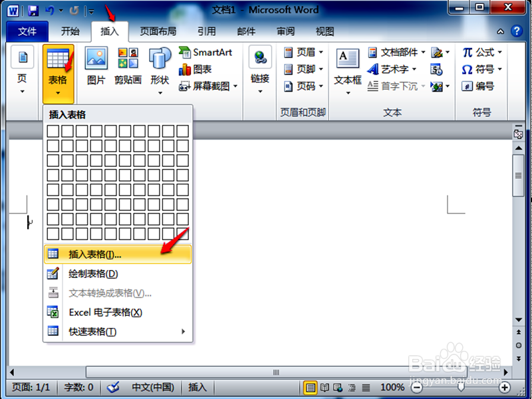Go to next page double-arrow button

[519, 358]
